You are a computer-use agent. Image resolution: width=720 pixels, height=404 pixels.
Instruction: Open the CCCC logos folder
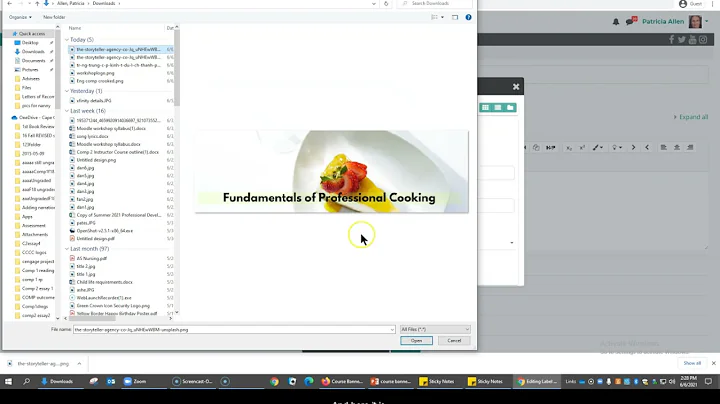click(34, 252)
